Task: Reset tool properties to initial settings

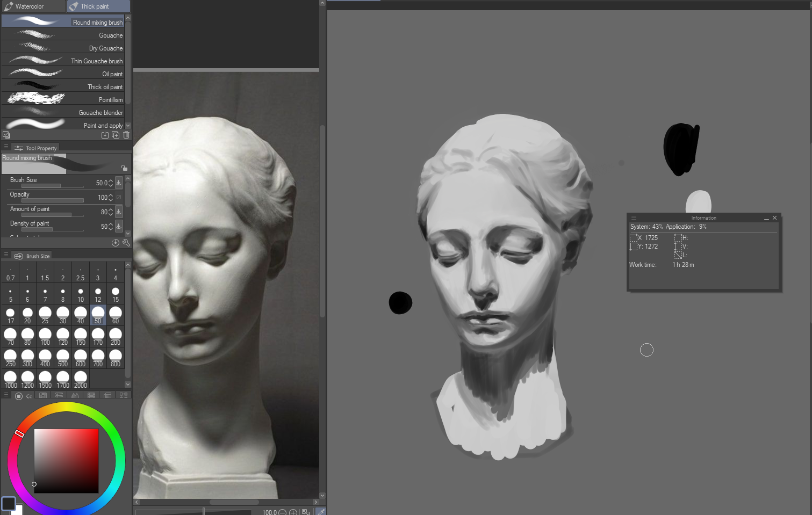Action: pyautogui.click(x=115, y=243)
